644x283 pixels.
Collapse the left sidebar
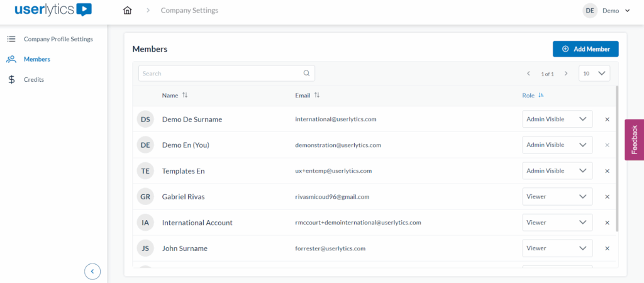[92, 271]
